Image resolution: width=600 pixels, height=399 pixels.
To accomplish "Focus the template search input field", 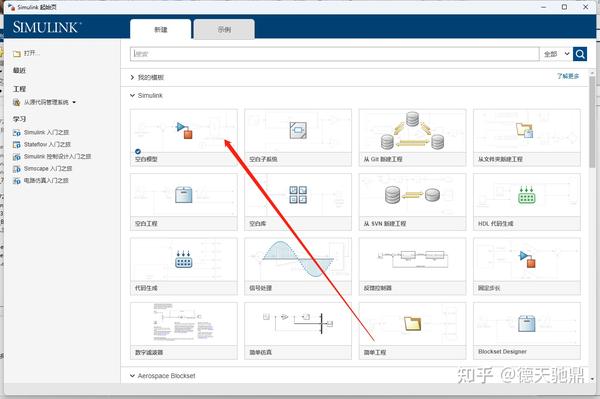I will (334, 54).
